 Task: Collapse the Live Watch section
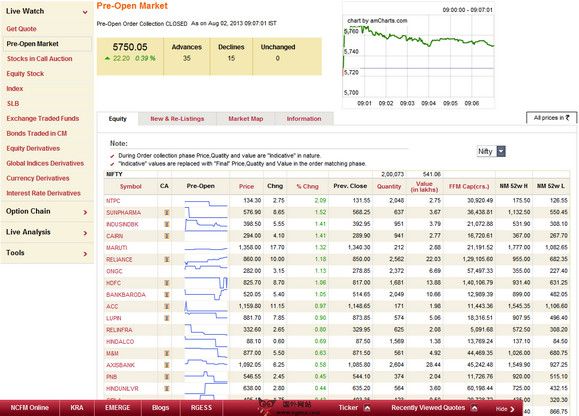(85, 12)
